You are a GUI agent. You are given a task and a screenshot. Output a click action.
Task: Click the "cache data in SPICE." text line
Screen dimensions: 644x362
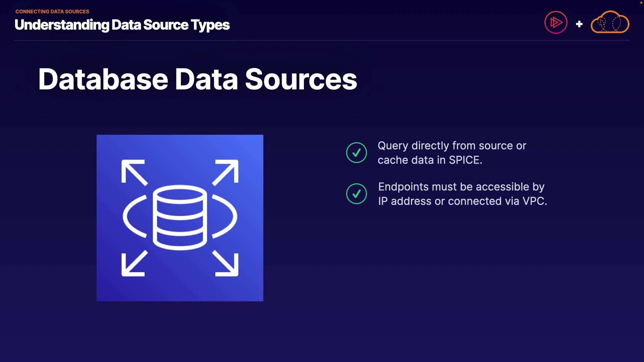coord(430,160)
